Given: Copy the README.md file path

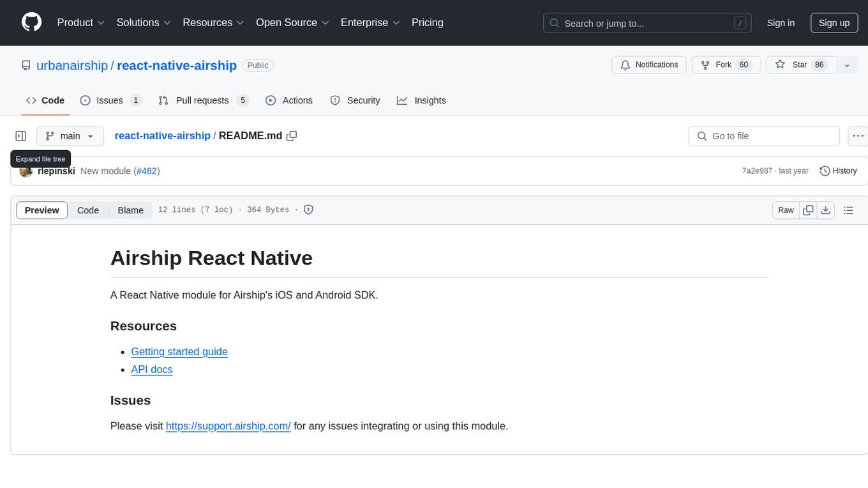Looking at the screenshot, I should 292,136.
